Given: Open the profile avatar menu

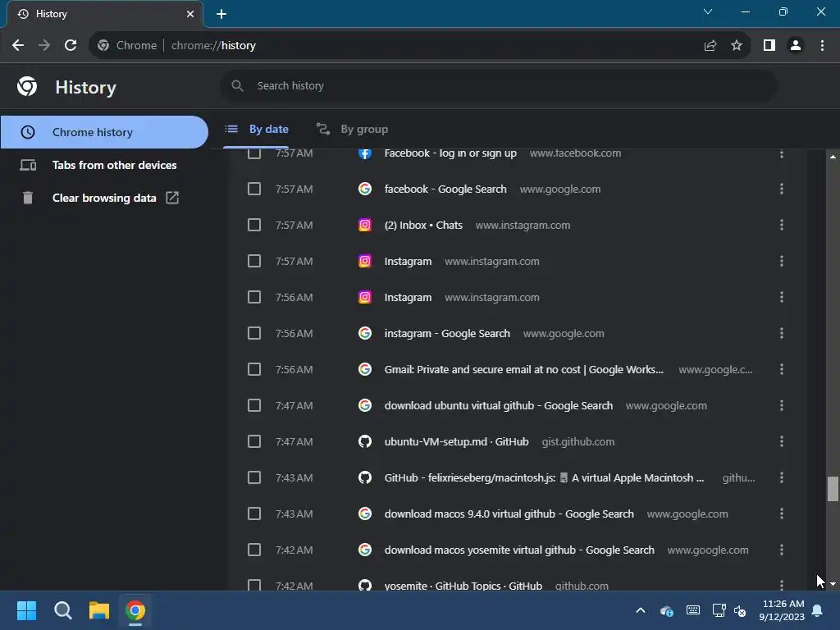Looking at the screenshot, I should [796, 46].
